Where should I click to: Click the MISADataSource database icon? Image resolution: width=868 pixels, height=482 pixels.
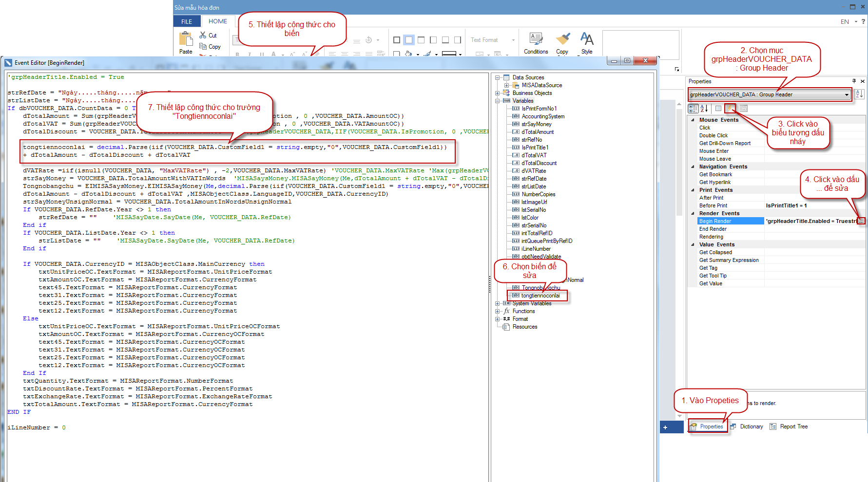tap(516, 85)
